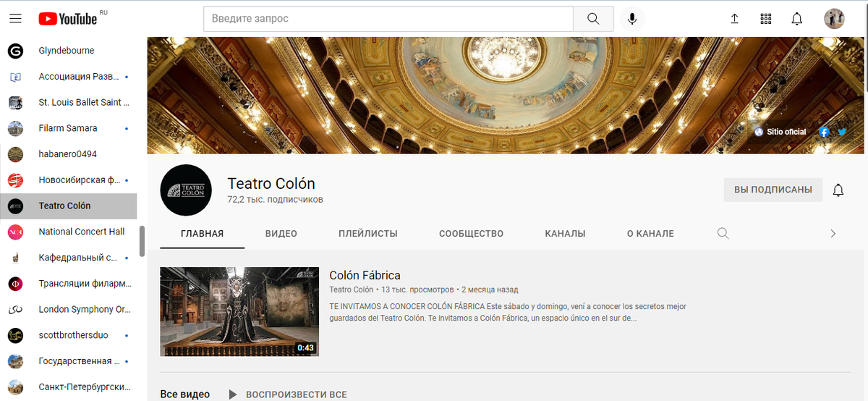Screen dimensions: 868x401
Task: Click Воспроизвести все play all button
Action: pos(288,394)
